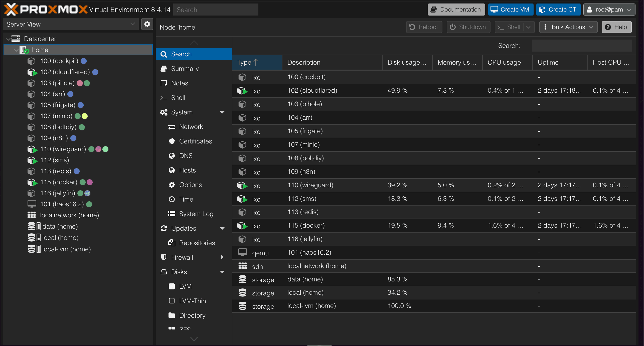Screen dimensions: 644x346
Task: Open the root@pam user menu
Action: point(609,10)
